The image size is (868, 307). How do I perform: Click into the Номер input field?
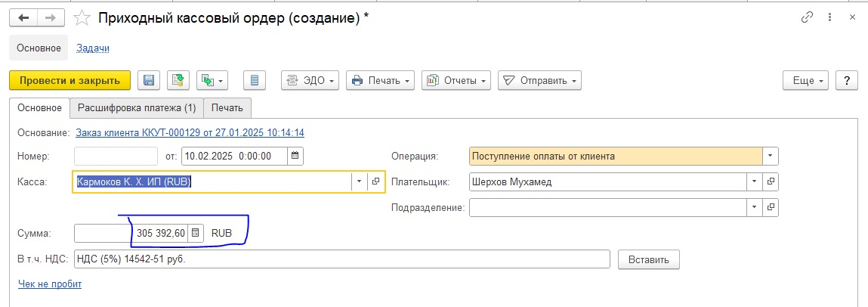116,156
